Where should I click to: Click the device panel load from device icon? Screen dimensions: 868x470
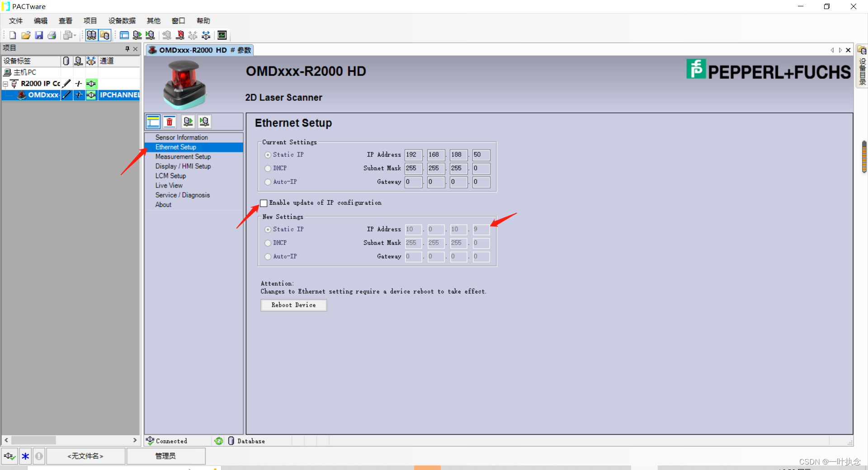(x=188, y=122)
